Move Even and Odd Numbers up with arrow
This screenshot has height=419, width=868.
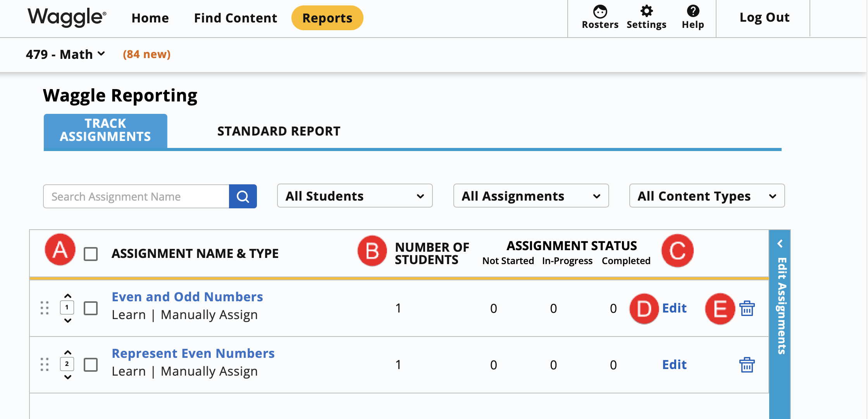click(67, 296)
